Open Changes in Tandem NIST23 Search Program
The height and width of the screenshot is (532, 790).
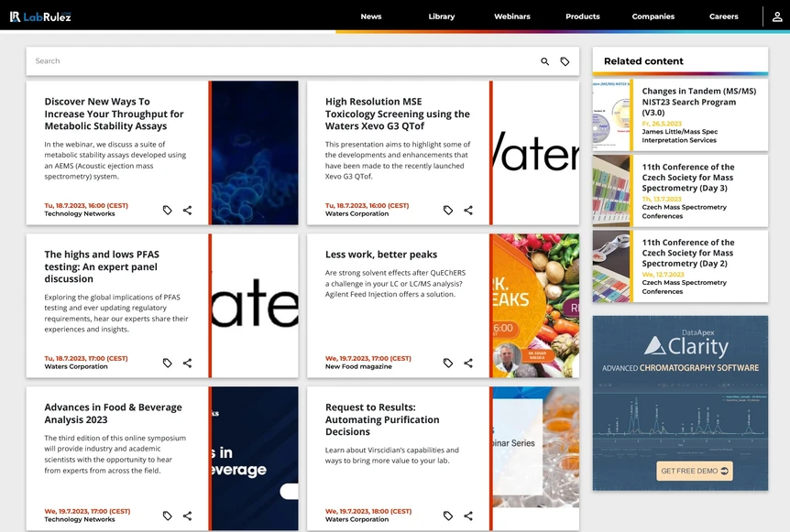click(699, 102)
